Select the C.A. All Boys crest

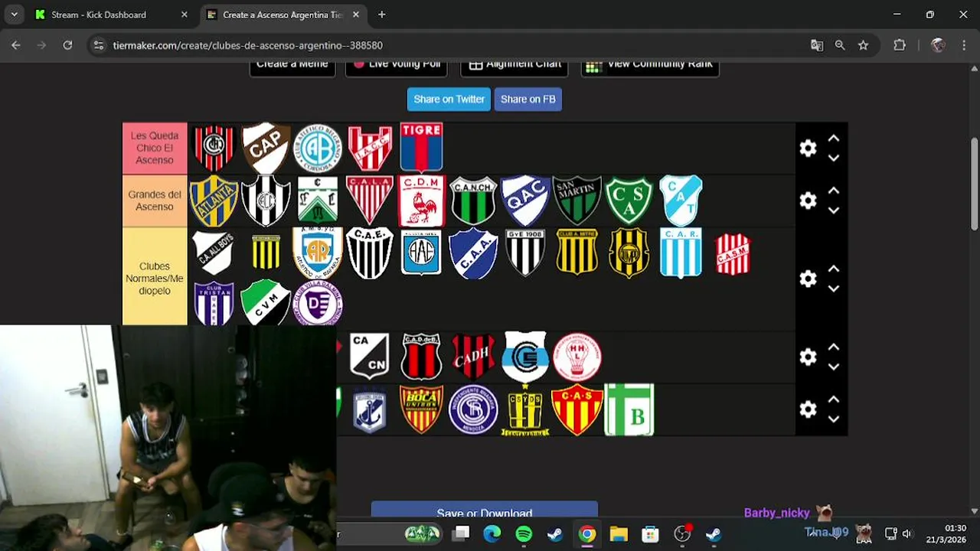[214, 253]
